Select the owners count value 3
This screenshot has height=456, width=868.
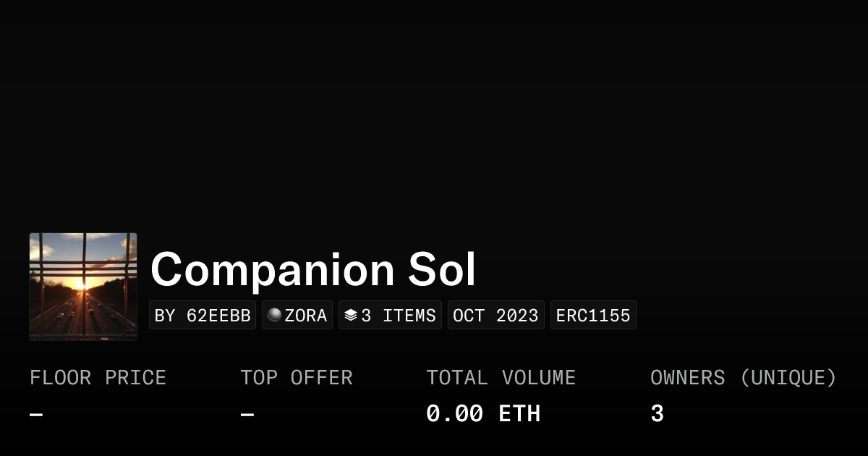[657, 414]
